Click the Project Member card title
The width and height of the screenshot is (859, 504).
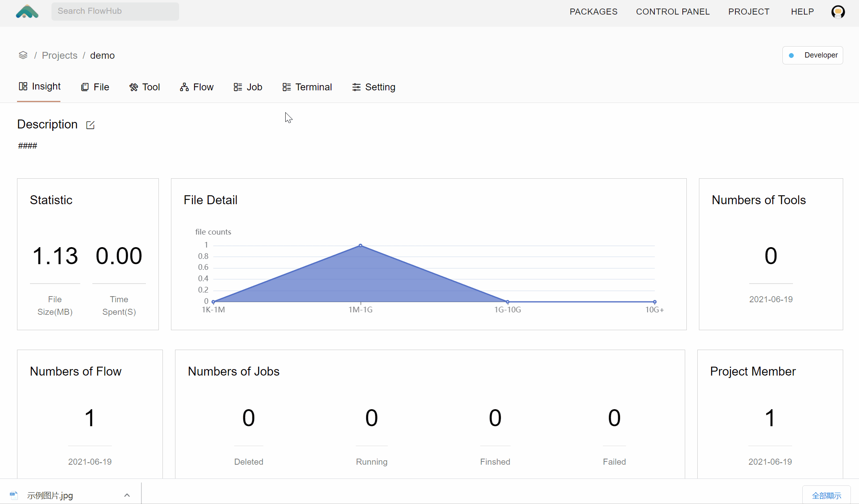[753, 372]
